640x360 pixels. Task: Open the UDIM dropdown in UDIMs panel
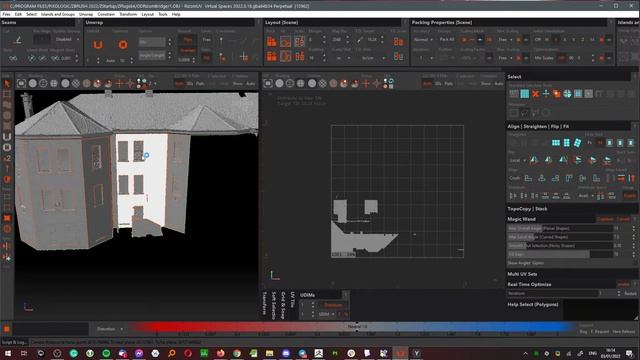(x=327, y=314)
